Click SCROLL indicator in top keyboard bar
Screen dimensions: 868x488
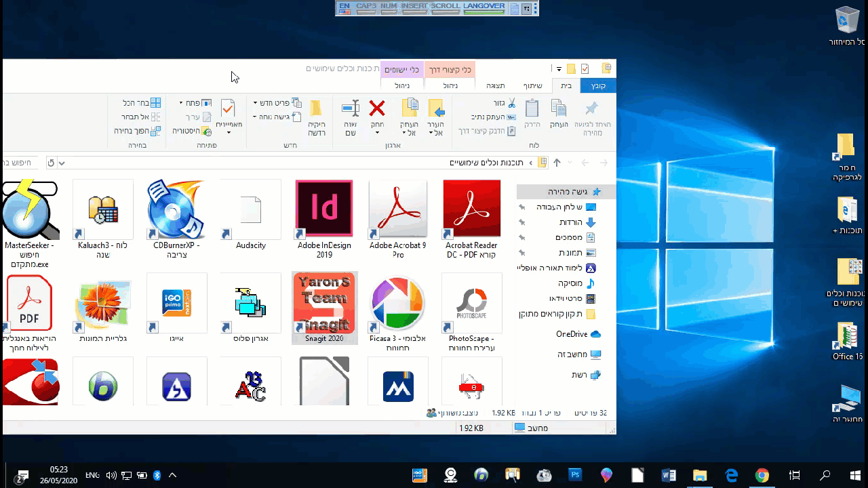(445, 8)
